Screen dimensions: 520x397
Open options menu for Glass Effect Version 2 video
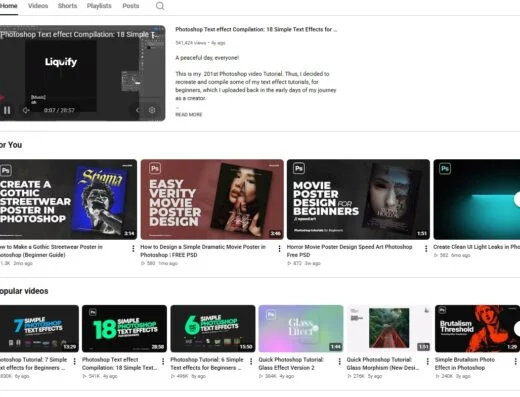click(x=339, y=361)
